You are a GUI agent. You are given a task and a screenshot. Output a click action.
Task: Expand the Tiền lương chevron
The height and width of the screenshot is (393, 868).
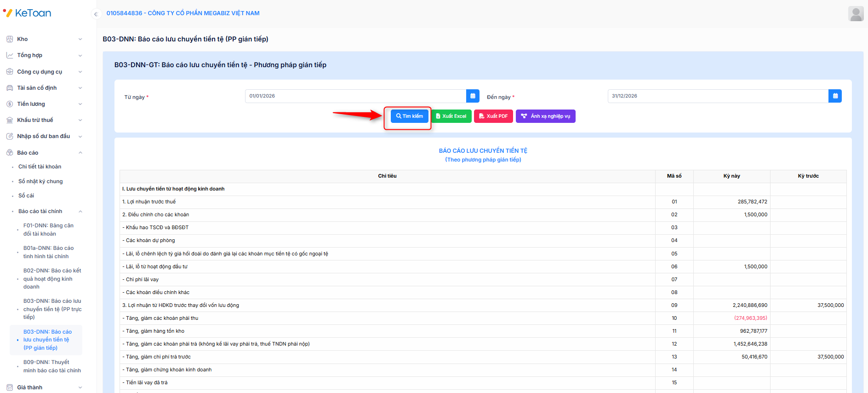click(x=80, y=104)
